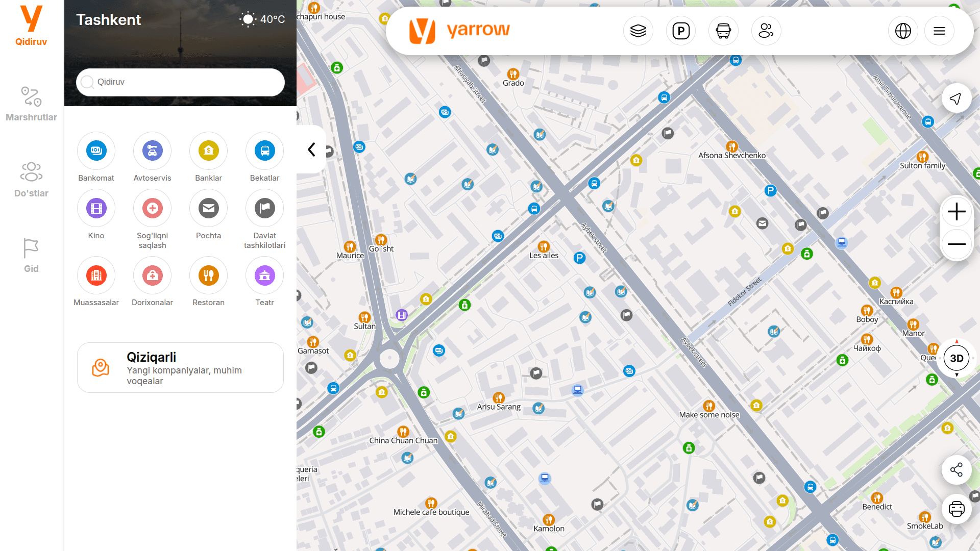Select the Maurice restaurant marker
Viewport: 980px width, 551px height.
[x=350, y=246]
